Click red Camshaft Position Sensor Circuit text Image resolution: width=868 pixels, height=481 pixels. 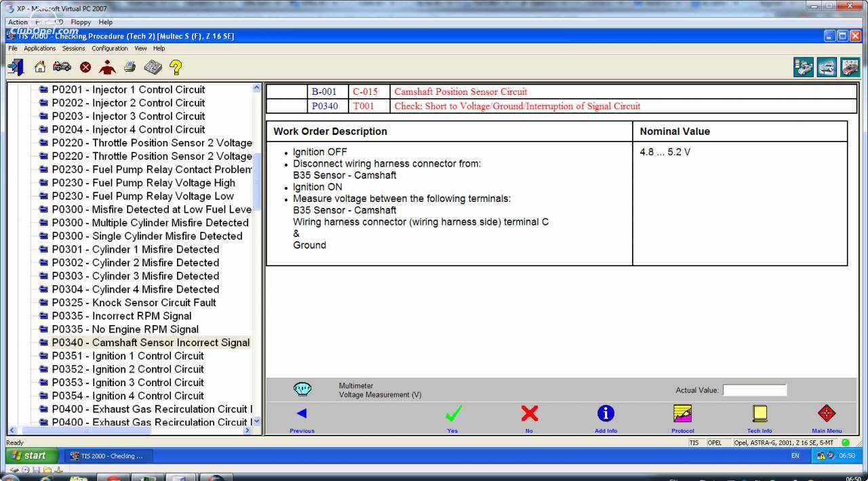460,91
